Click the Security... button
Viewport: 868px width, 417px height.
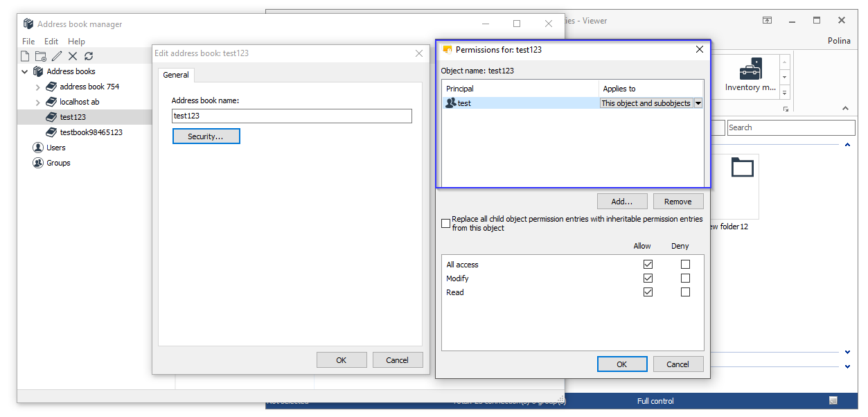point(206,136)
